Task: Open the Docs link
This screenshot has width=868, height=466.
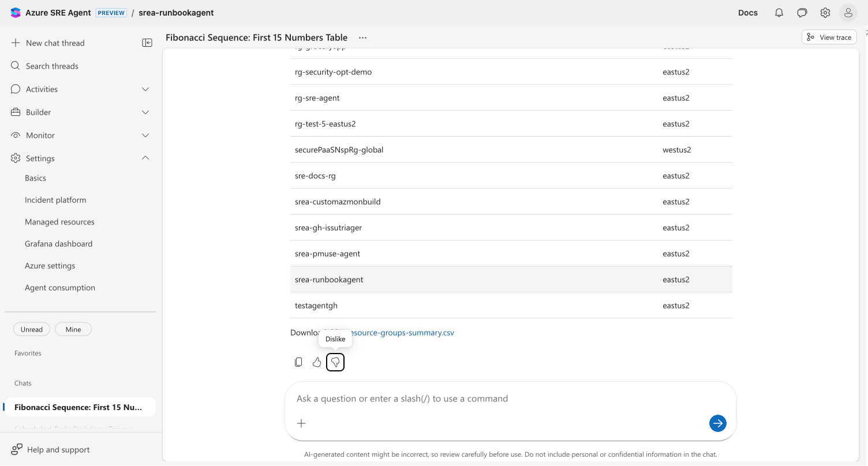Action: click(748, 13)
